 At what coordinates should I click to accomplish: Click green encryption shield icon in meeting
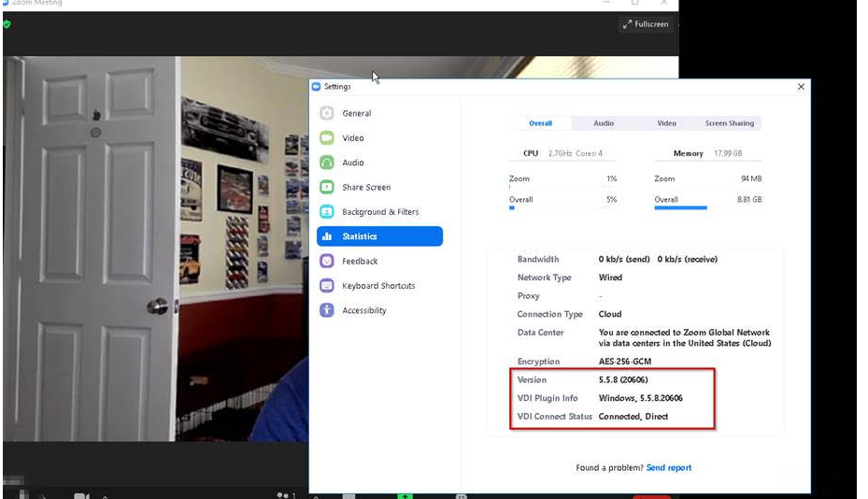tap(7, 24)
